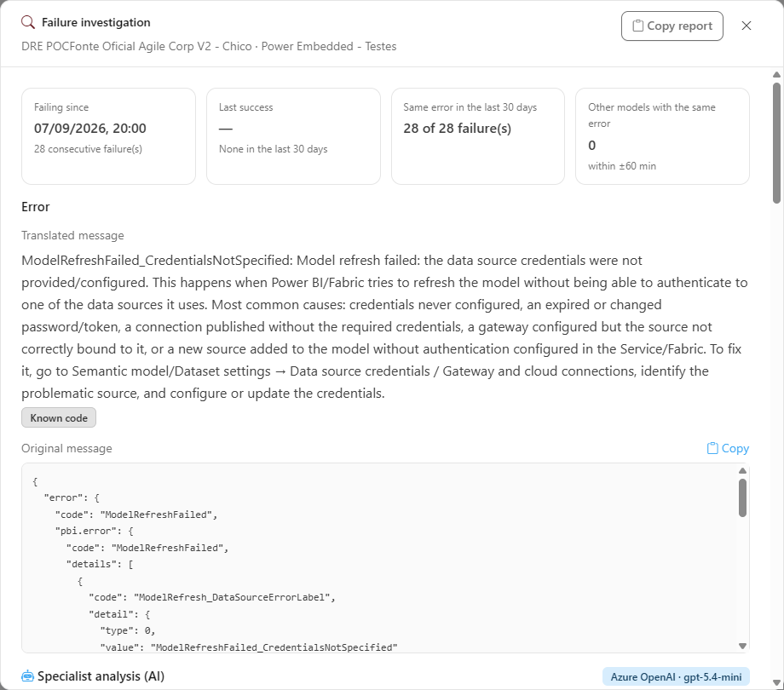Click JSON line with ModelRefresh_DataSourceErrorLabel
784x690 pixels.
coord(212,597)
